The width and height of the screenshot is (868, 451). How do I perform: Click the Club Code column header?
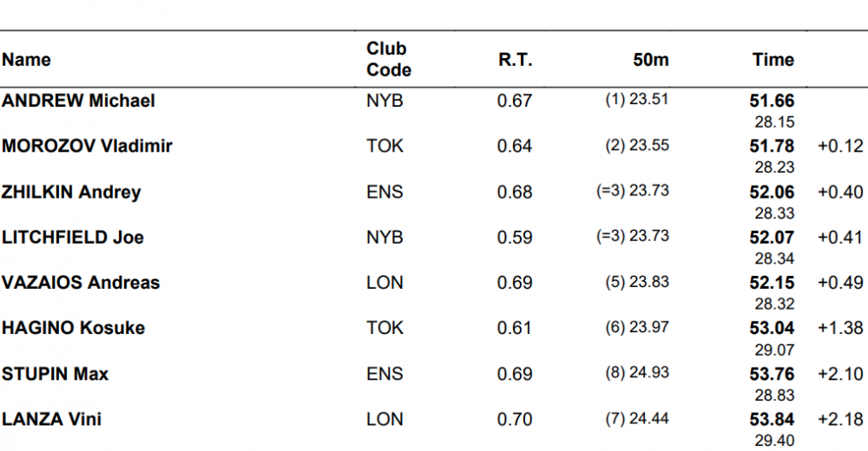(x=388, y=59)
